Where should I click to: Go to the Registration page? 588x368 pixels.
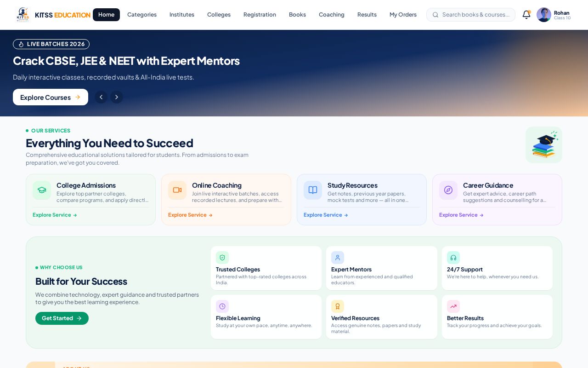[260, 15]
